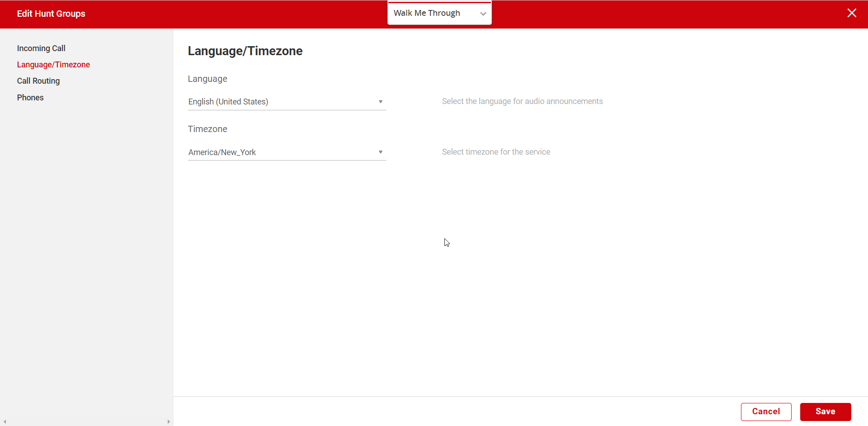Viewport: 868px width, 426px height.
Task: Click the Language field label
Action: (x=208, y=79)
